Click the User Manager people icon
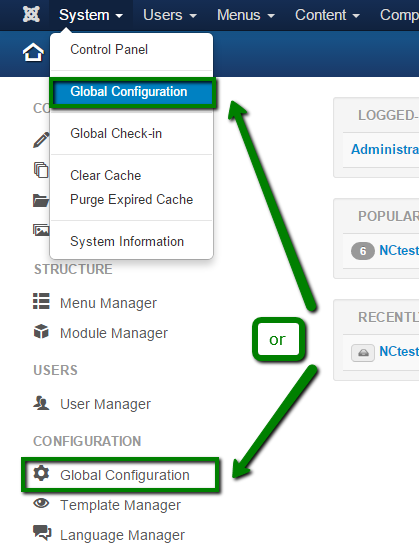The width and height of the screenshot is (419, 556). tap(41, 402)
